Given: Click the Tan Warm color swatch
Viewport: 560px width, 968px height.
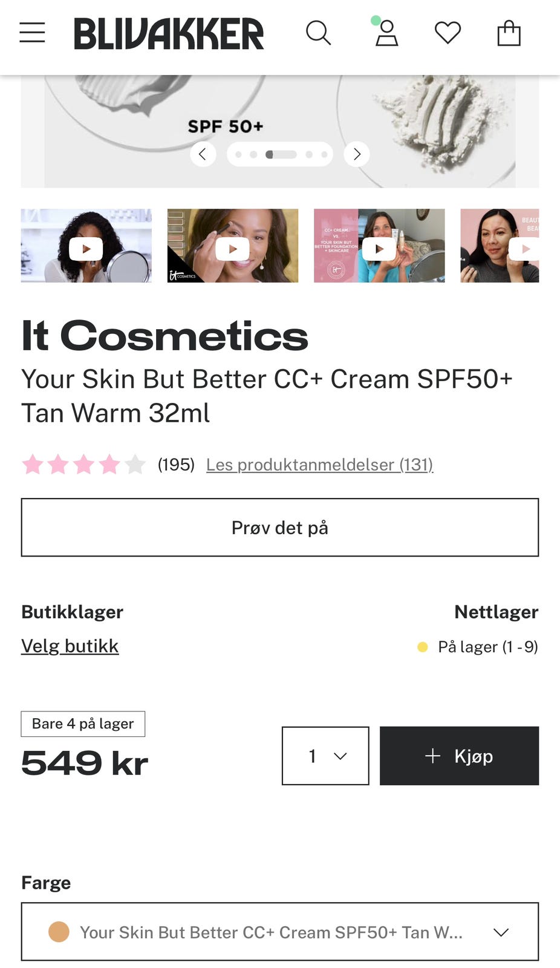Looking at the screenshot, I should (x=59, y=932).
